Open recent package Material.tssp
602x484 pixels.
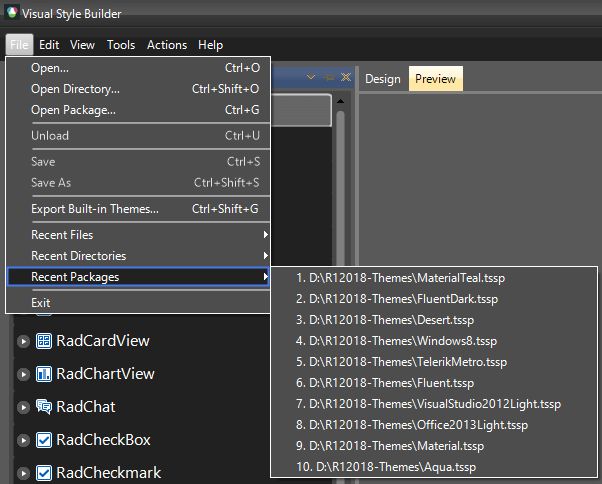[434, 446]
